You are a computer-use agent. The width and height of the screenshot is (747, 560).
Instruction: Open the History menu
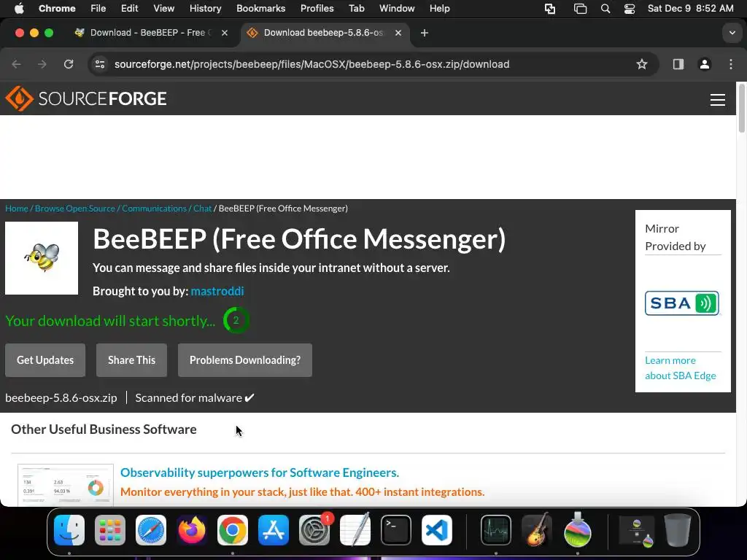click(x=205, y=9)
